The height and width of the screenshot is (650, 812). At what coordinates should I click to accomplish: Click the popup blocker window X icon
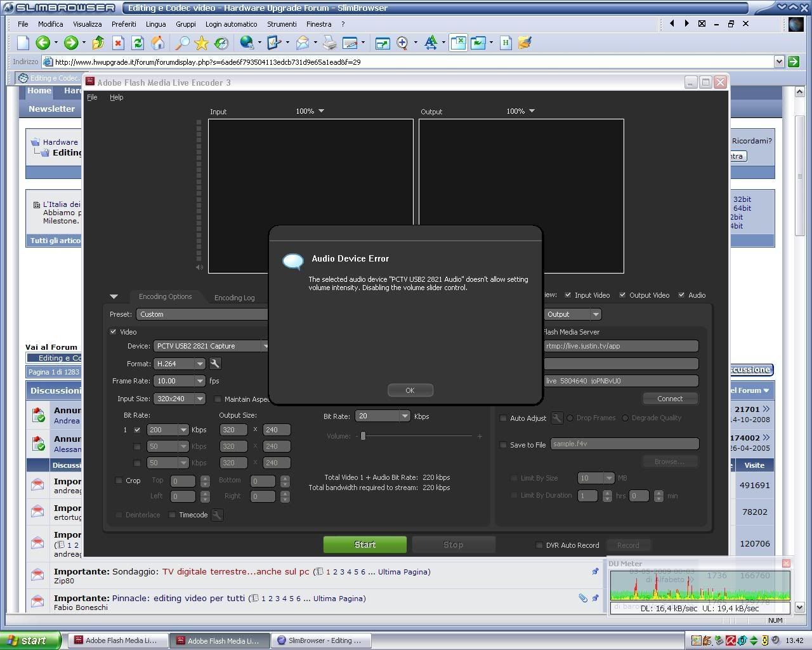(x=458, y=43)
